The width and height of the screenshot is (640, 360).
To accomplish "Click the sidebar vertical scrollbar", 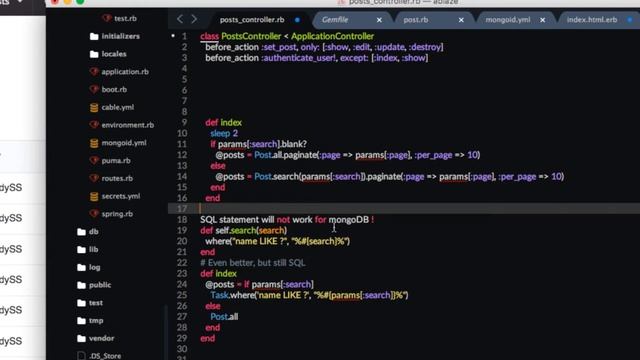I will [x=165, y=331].
